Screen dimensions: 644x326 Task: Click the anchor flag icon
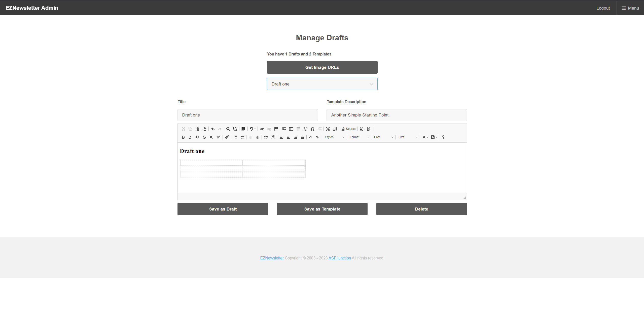pos(276,129)
